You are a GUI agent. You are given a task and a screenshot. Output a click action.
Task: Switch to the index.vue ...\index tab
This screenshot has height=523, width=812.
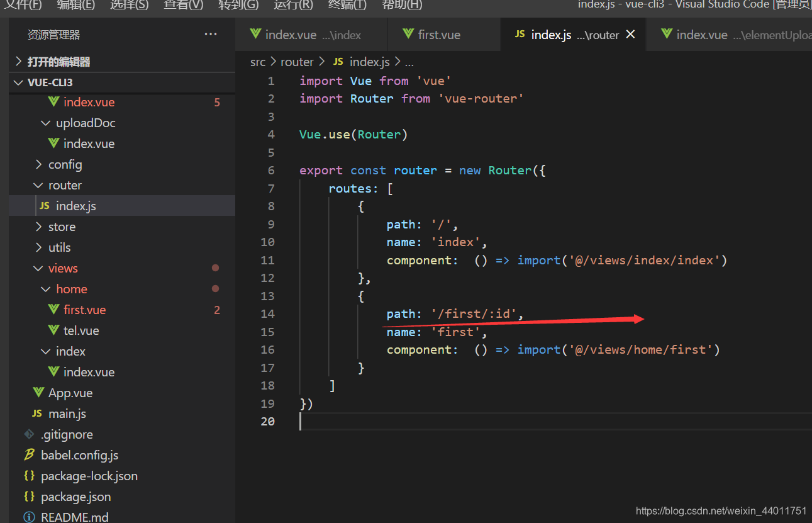(x=311, y=35)
